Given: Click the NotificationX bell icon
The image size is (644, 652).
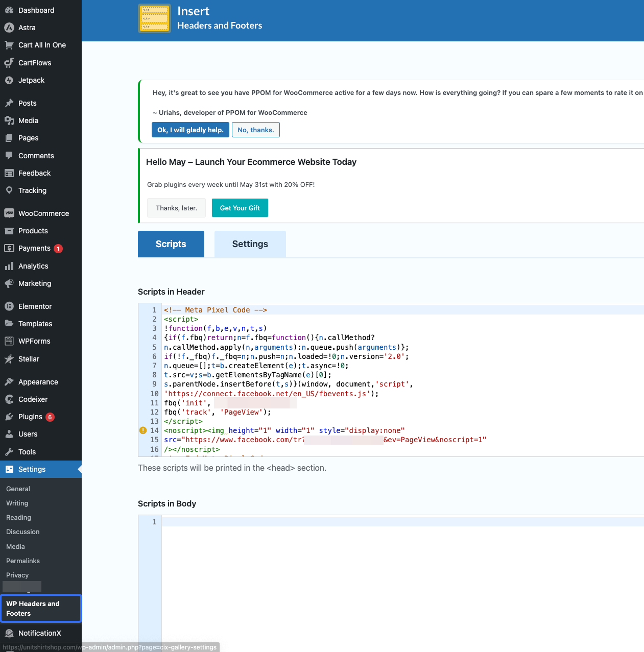Looking at the screenshot, I should [9, 633].
